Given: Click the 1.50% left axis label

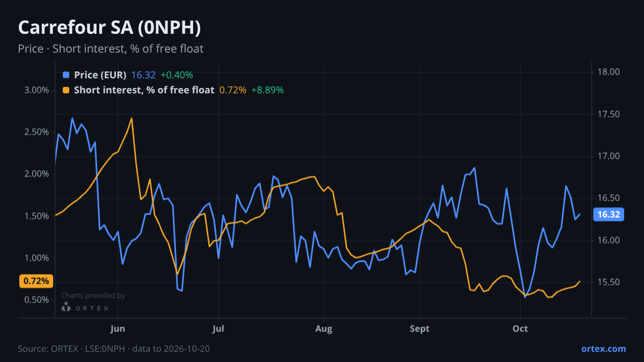Looking at the screenshot, I should pos(36,216).
